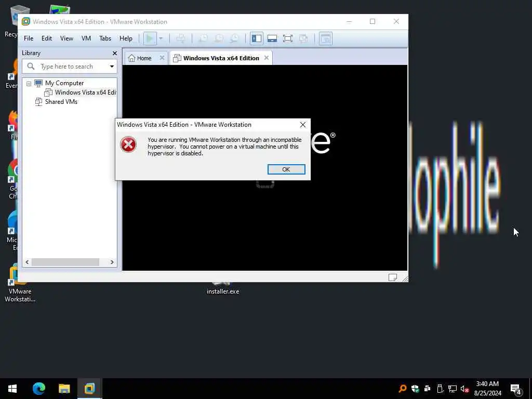Open the Windows Start menu
The image size is (532, 399).
coord(12,389)
